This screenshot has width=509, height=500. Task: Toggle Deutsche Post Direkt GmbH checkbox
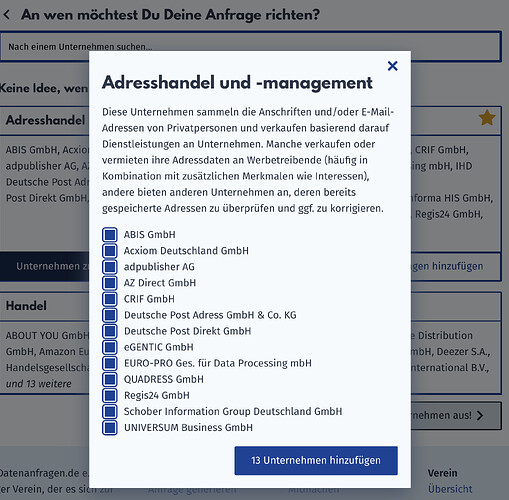(110, 331)
